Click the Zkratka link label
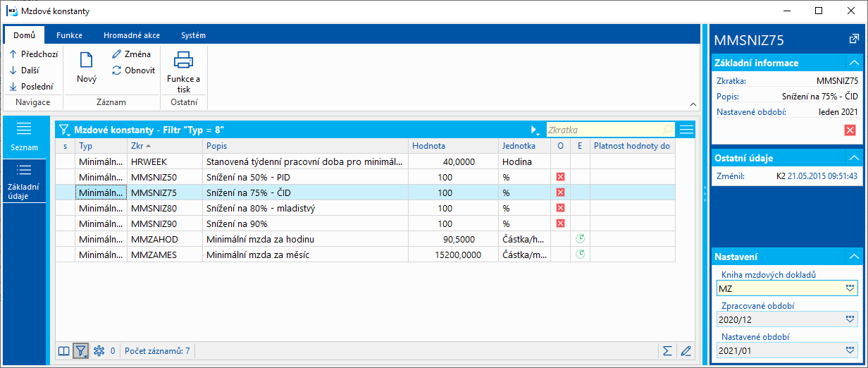This screenshot has height=368, width=868. [x=731, y=81]
